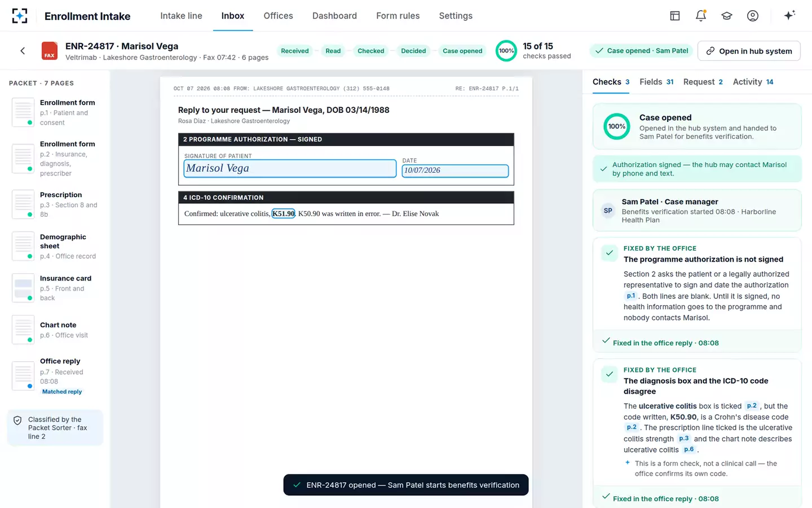
Task: Click the p.6 page reference link
Action: point(689,449)
